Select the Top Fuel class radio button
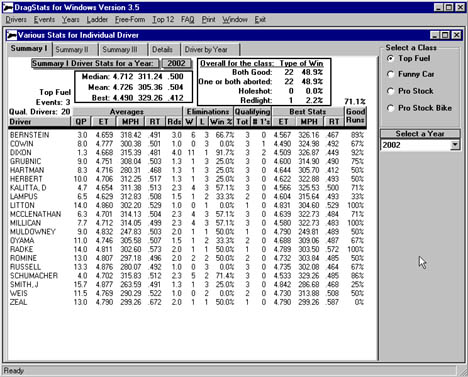The height and width of the screenshot is (377, 468). [390, 58]
